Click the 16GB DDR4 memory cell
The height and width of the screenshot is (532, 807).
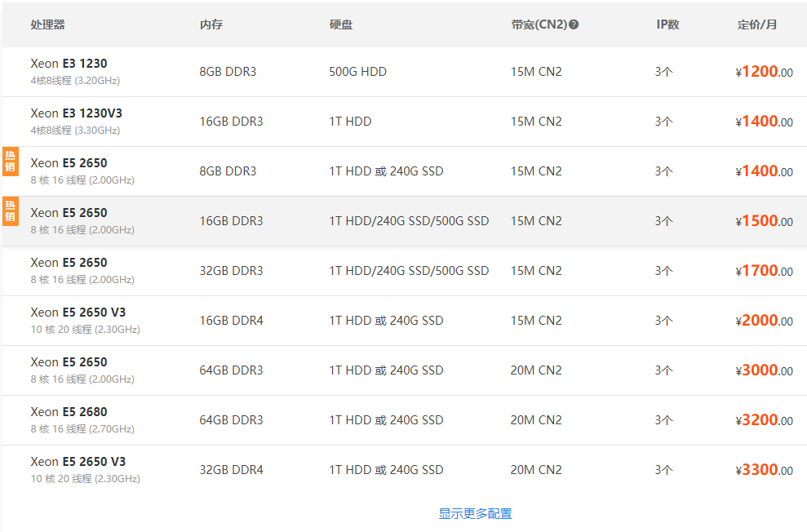click(x=231, y=321)
